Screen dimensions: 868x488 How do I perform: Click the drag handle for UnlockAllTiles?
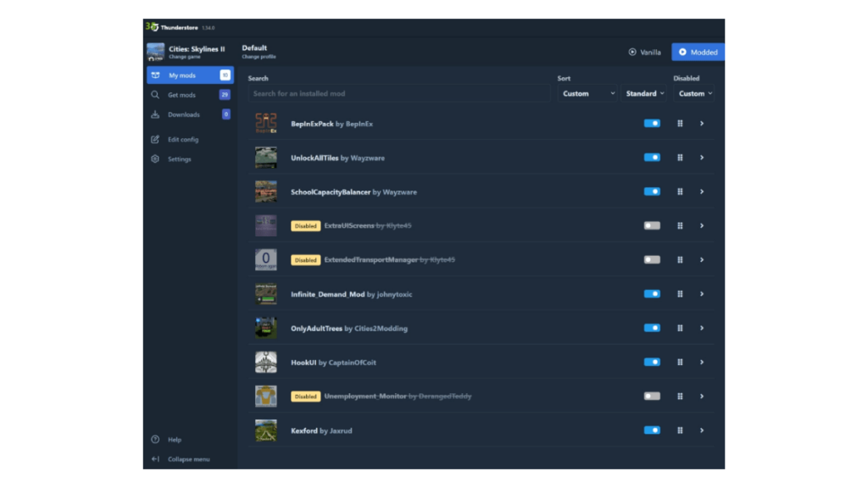[680, 158]
